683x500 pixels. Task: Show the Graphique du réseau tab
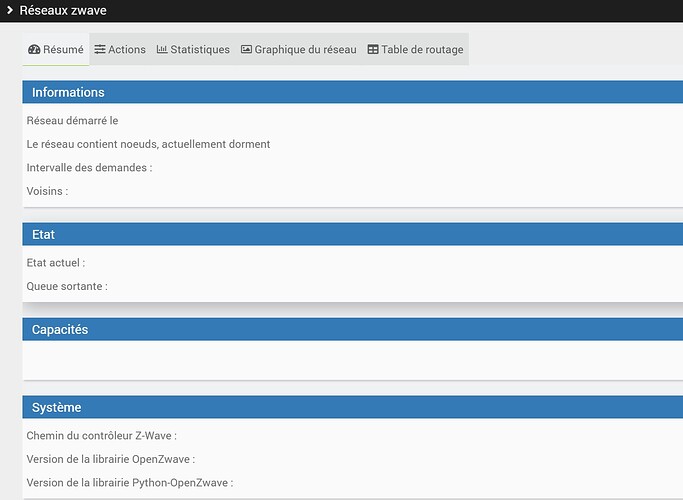298,49
